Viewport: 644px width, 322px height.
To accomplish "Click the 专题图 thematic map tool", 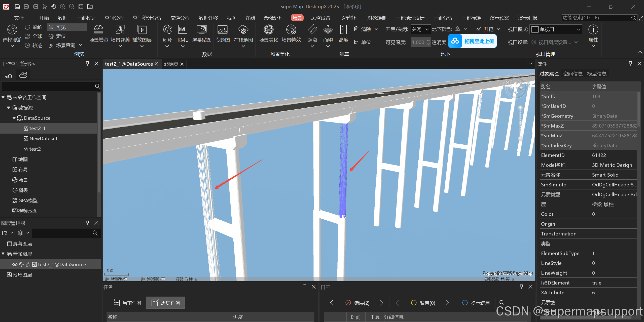I will 223,33.
